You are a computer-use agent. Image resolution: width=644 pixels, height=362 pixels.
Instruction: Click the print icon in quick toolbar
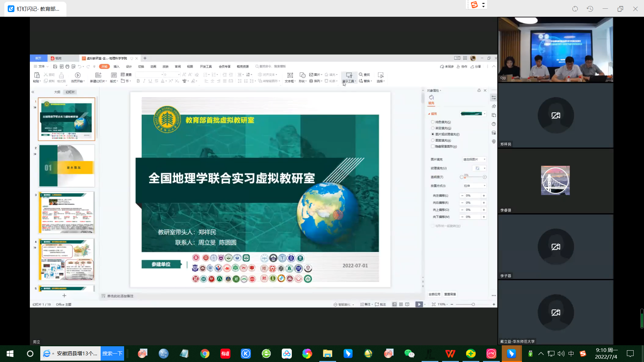(67, 67)
